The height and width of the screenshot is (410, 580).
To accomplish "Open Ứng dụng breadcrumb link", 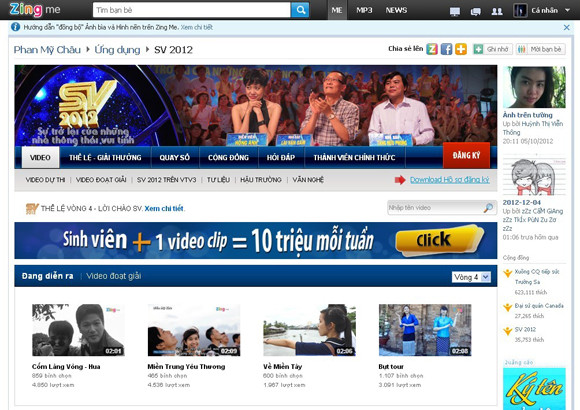I will [x=117, y=50].
